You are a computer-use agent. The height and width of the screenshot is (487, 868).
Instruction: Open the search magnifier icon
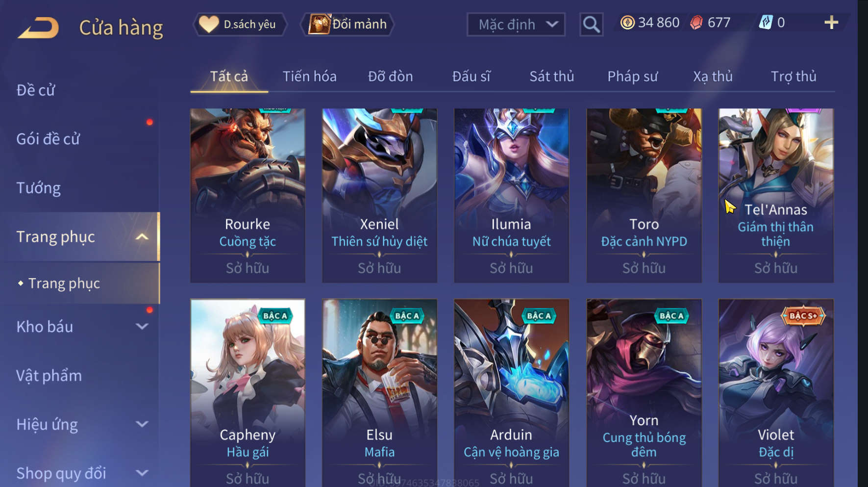(x=591, y=24)
